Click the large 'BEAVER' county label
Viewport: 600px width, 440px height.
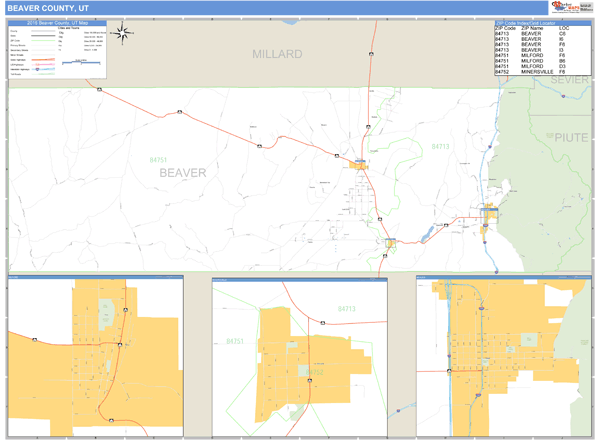(x=183, y=173)
